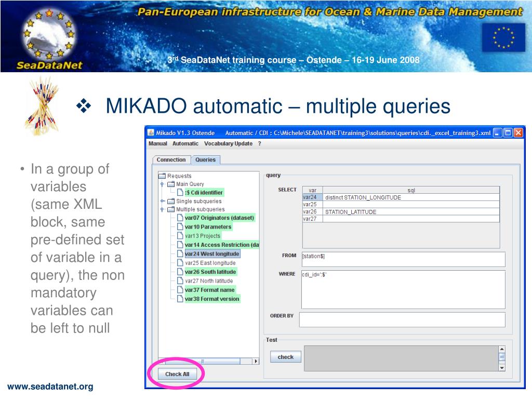Image resolution: width=532 pixels, height=399 pixels.
Task: Maximize the Mikado window
Action: pyautogui.click(x=508, y=132)
